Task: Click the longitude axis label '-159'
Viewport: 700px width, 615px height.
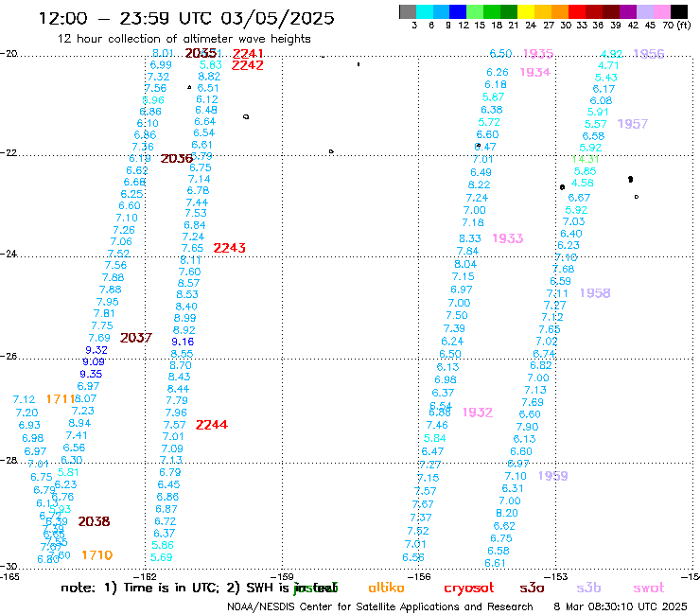Action: click(282, 576)
